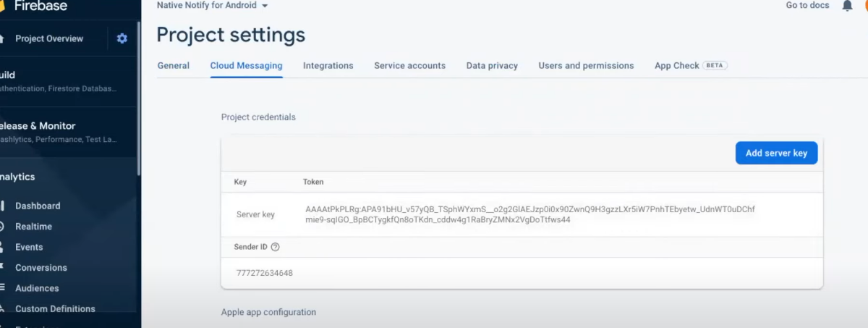Open the App Check beta tab

click(x=691, y=65)
